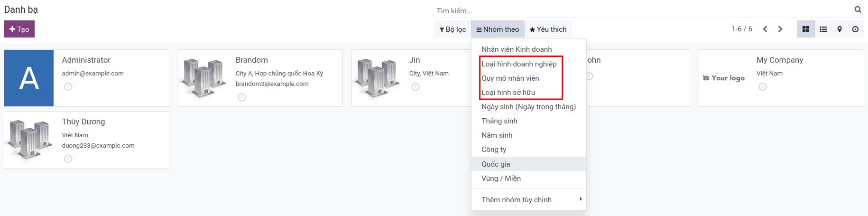Group by Vùng / Miền

pyautogui.click(x=529, y=178)
